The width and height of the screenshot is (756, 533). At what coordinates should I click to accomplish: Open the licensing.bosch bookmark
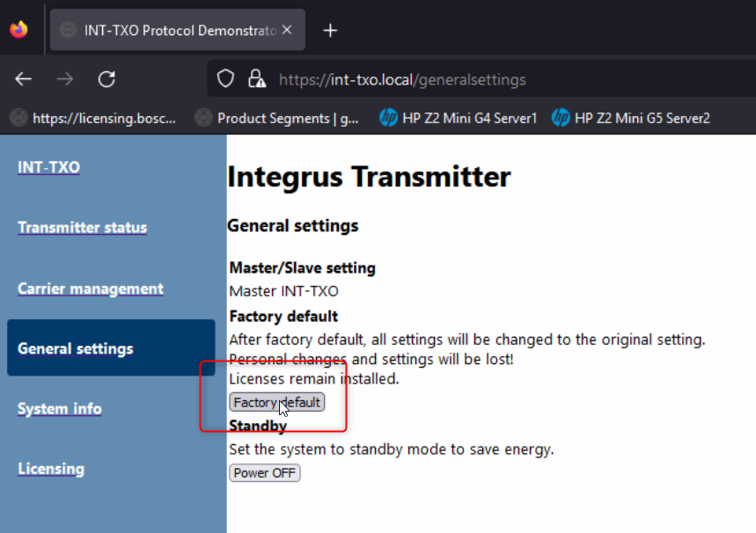pos(94,118)
